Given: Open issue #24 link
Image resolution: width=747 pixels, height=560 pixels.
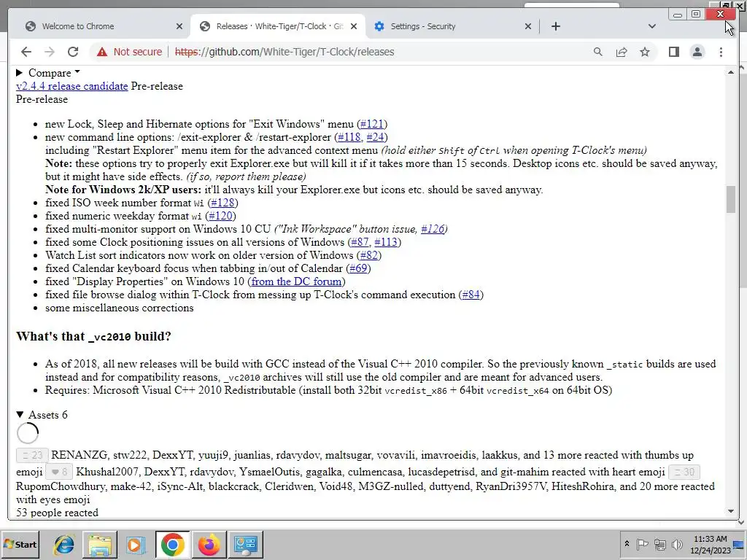Looking at the screenshot, I should click(x=376, y=137).
